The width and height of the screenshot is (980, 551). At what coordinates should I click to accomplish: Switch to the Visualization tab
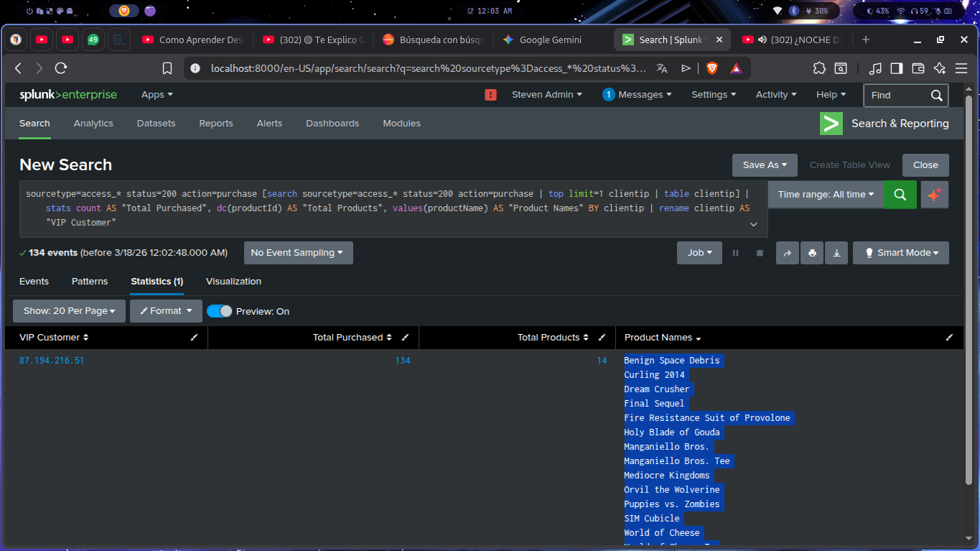233,282
